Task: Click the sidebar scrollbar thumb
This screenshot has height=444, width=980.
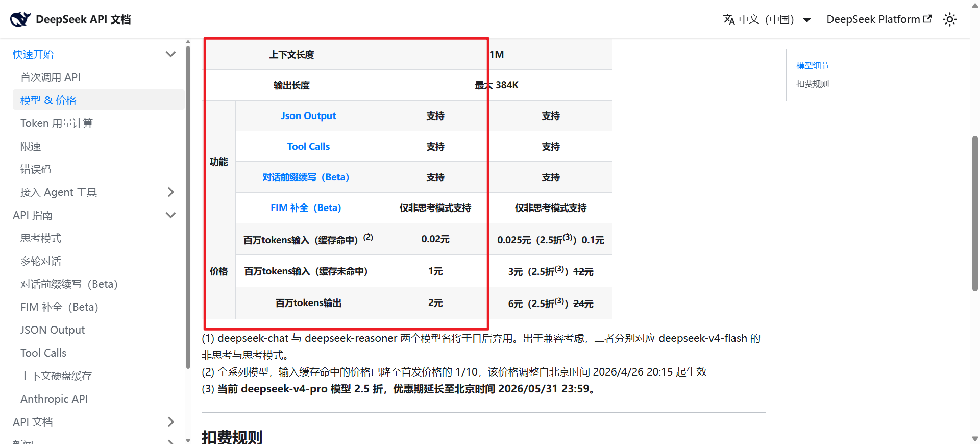Action: (188, 207)
